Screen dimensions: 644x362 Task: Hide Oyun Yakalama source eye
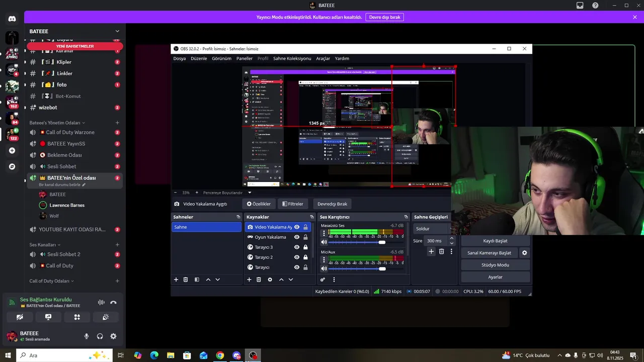pyautogui.click(x=297, y=237)
